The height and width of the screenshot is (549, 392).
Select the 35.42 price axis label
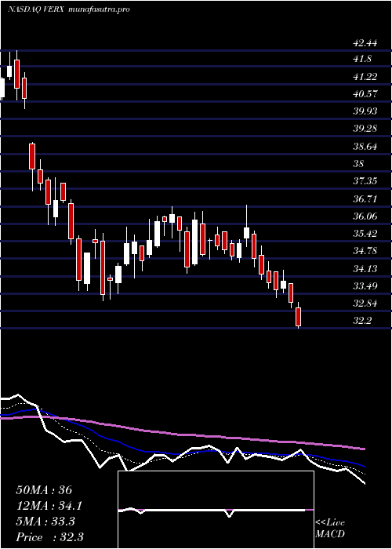(x=365, y=233)
